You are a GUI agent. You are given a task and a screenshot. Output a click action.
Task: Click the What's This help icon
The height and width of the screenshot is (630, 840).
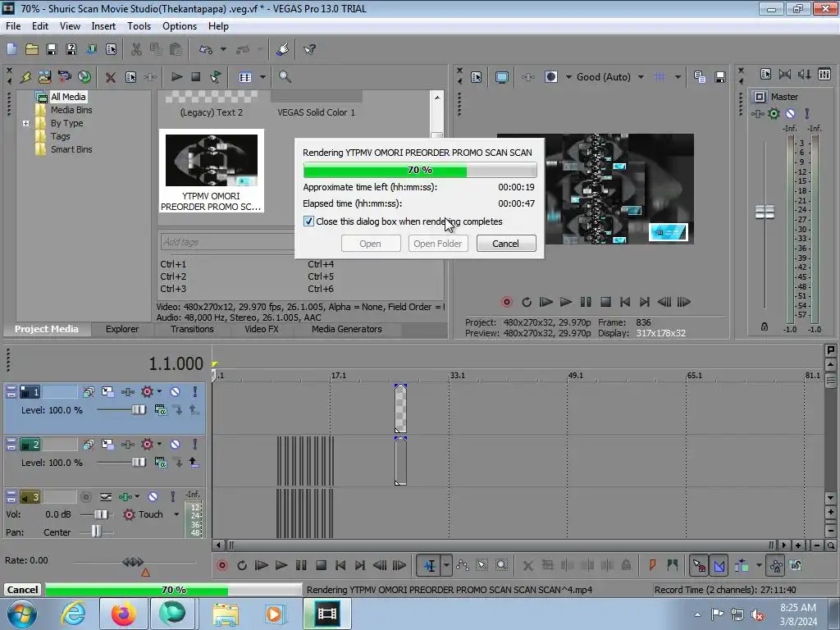coord(309,49)
